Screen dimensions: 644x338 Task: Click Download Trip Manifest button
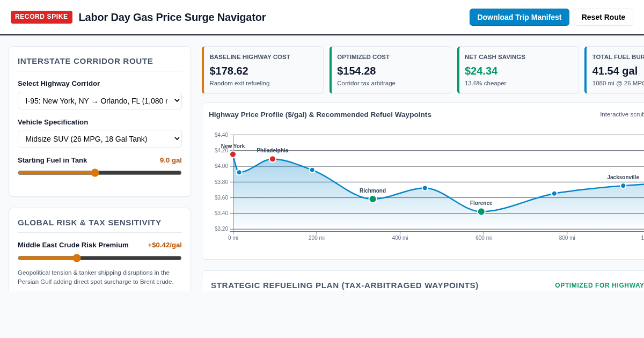pyautogui.click(x=519, y=17)
